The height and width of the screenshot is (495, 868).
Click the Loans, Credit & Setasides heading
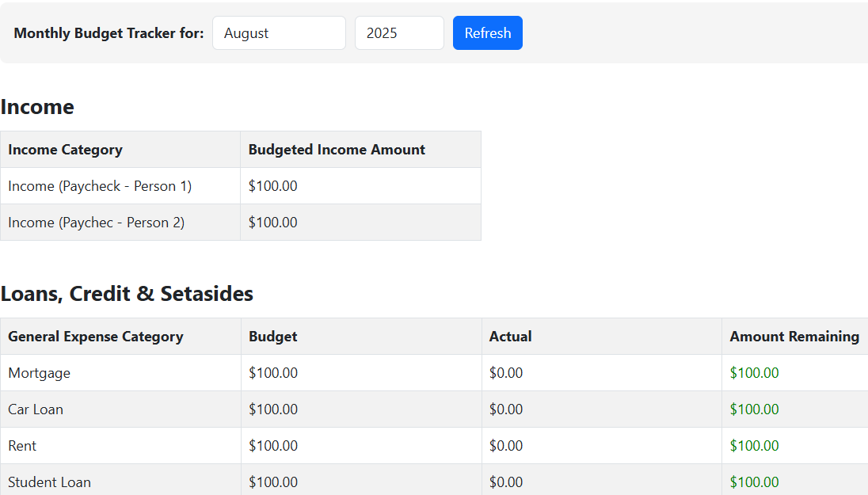pyautogui.click(x=127, y=294)
